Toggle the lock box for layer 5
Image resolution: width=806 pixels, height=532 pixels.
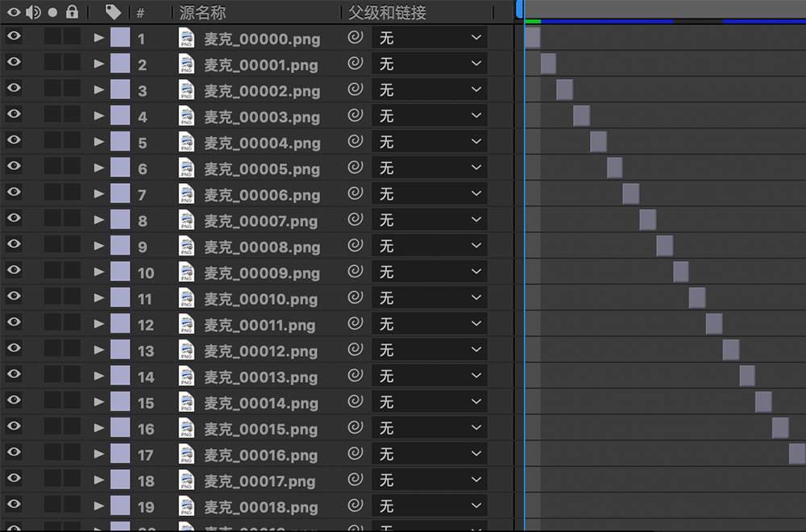coord(73,142)
